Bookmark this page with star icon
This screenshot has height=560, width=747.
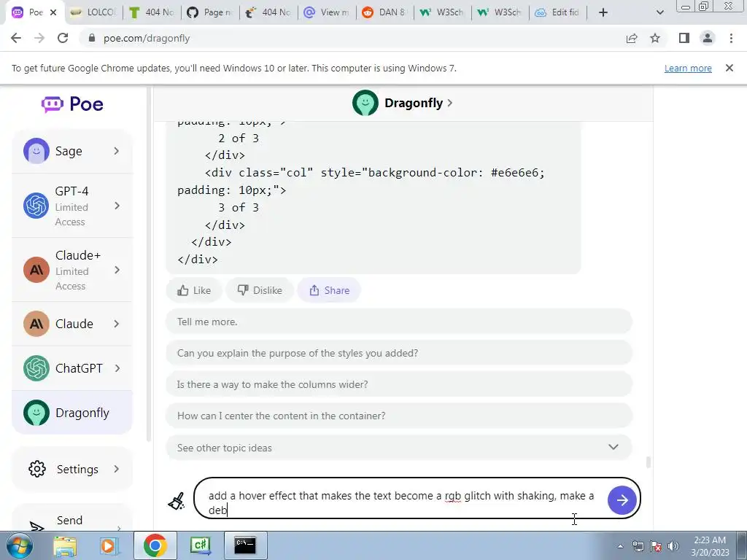click(x=655, y=38)
